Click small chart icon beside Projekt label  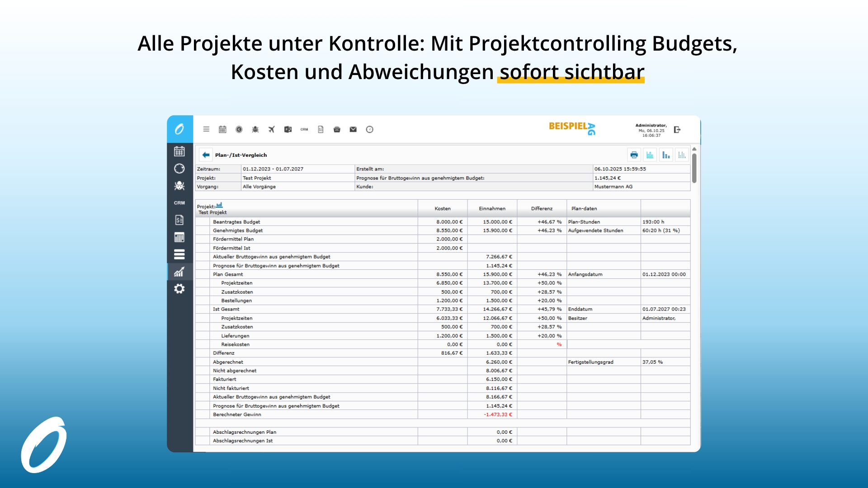pyautogui.click(x=219, y=205)
